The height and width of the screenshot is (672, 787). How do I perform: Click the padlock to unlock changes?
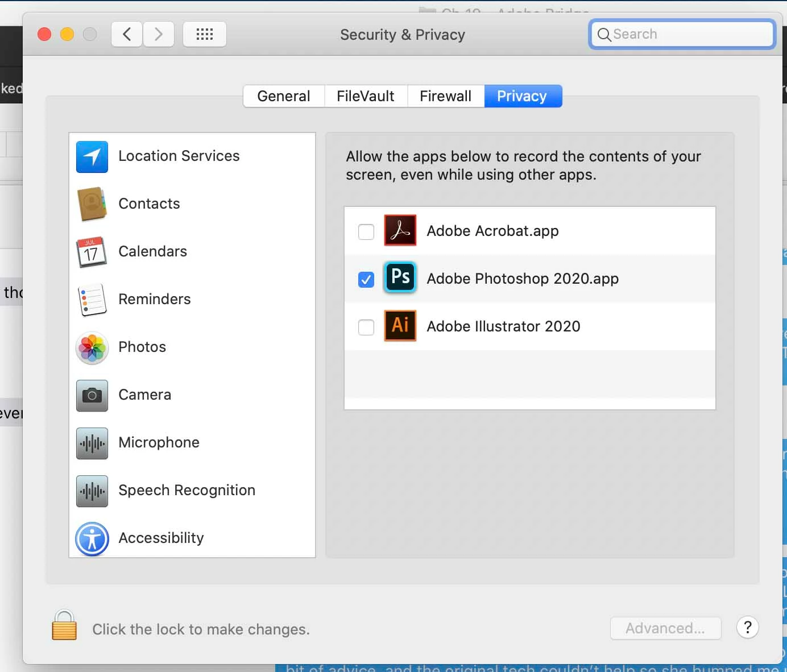(x=64, y=625)
